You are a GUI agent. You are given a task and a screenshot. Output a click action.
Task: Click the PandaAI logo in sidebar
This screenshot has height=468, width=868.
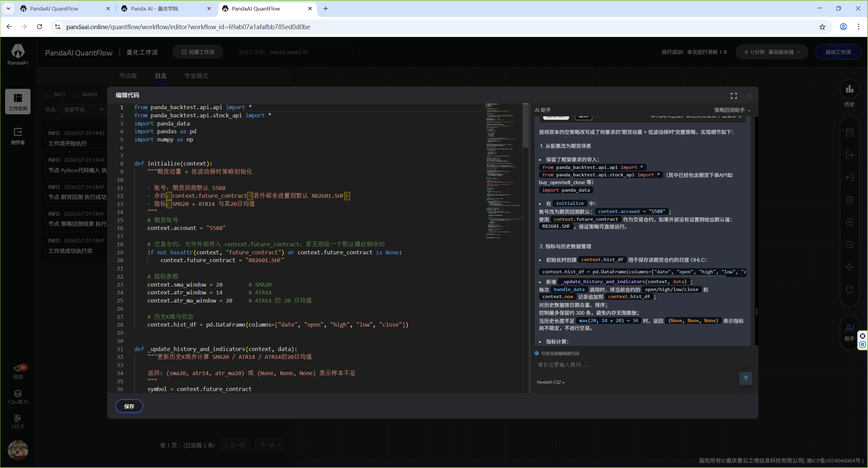18,54
